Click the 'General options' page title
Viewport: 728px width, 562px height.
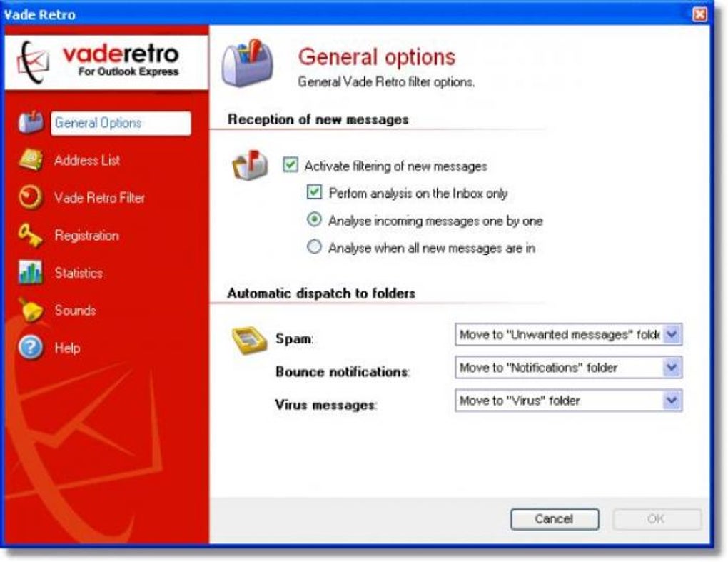[x=377, y=57]
